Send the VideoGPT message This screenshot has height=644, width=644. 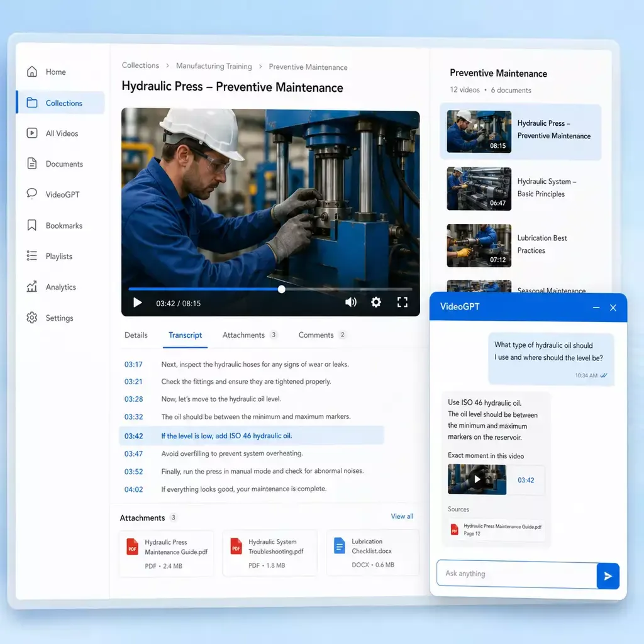608,576
